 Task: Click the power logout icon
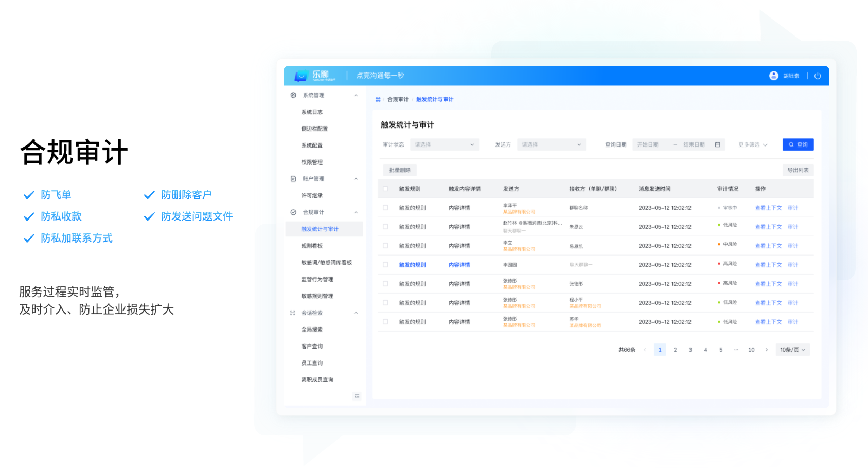click(818, 76)
